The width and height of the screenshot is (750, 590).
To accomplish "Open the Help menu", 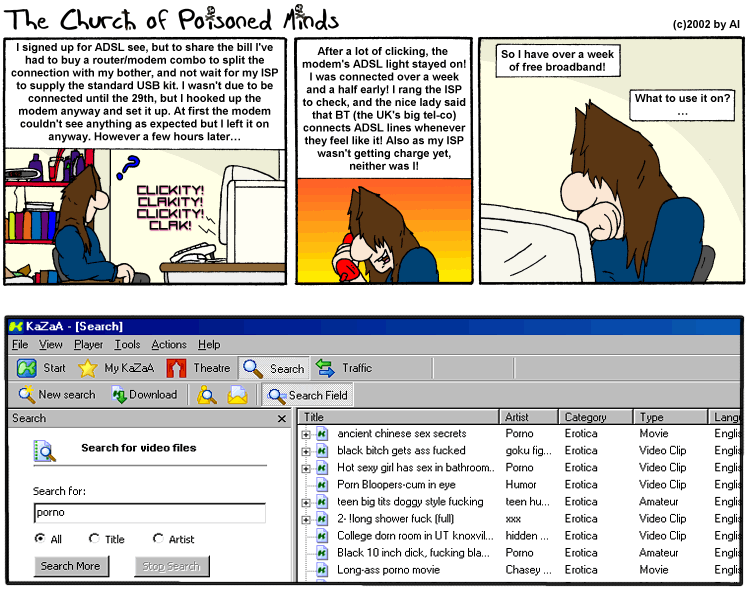I will coord(209,345).
